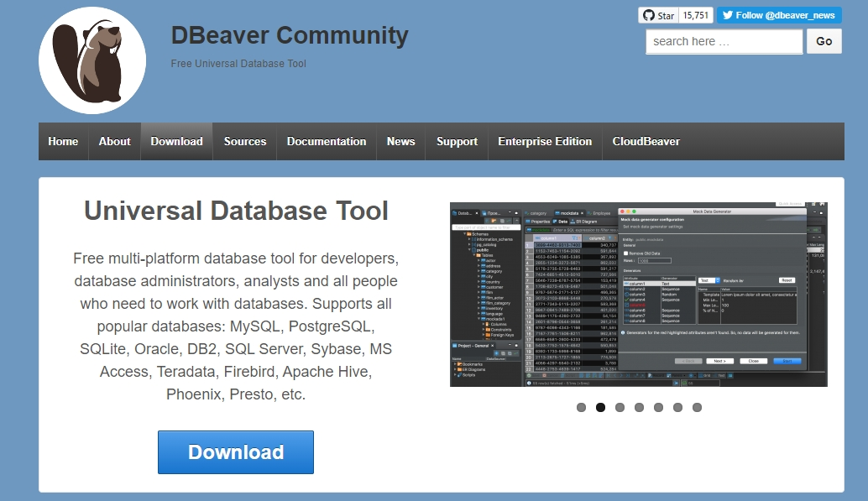Click the search here input field
This screenshot has width=868, height=501.
tap(724, 41)
